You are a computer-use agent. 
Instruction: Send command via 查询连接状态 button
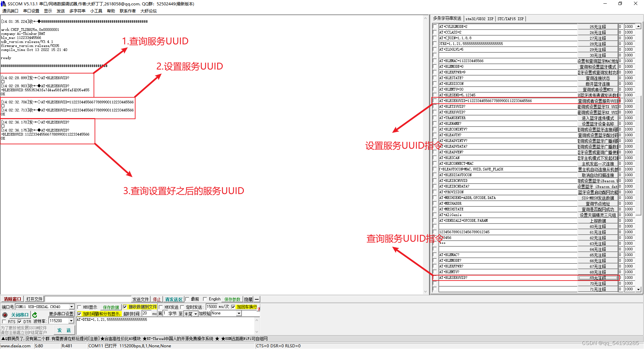coord(598,78)
